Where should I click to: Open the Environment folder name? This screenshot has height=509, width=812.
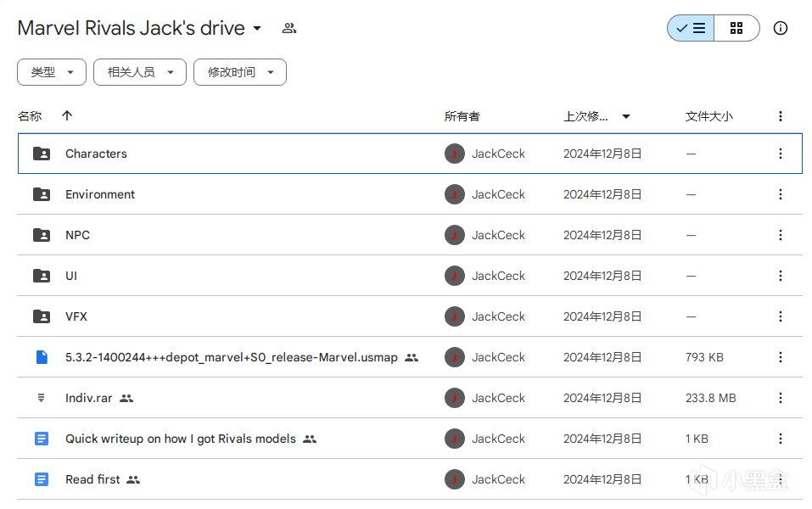100,194
